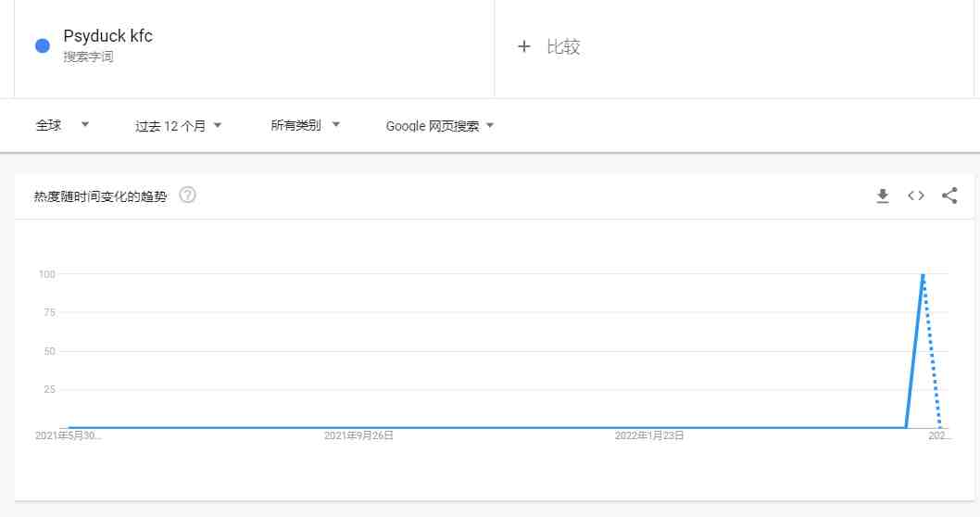980x517 pixels.
Task: Click the 2021年5月30 axis label
Action: click(x=68, y=435)
